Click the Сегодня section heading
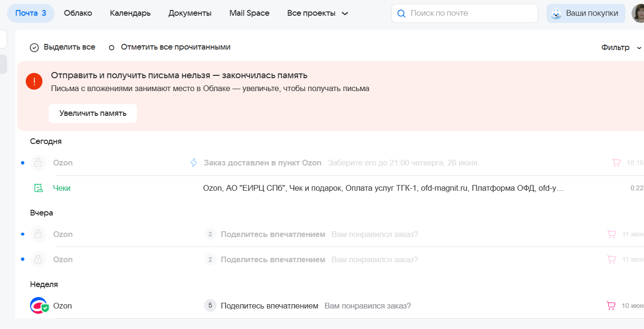 pyautogui.click(x=46, y=142)
